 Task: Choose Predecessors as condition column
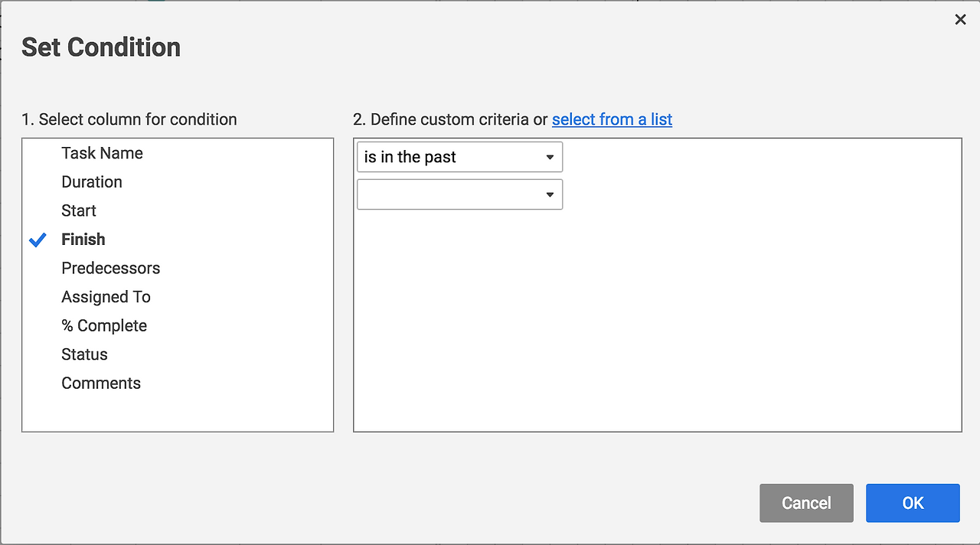coord(111,269)
